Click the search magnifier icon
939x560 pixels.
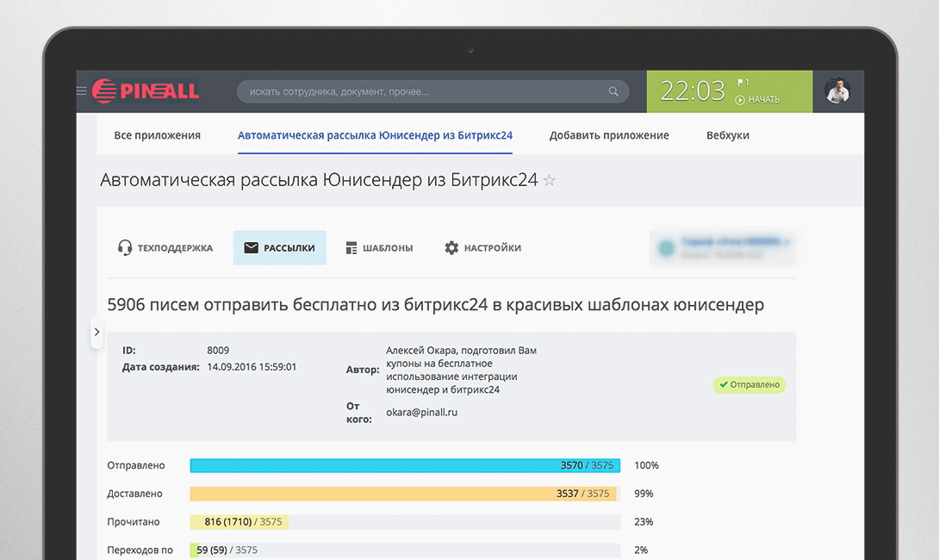tap(613, 91)
